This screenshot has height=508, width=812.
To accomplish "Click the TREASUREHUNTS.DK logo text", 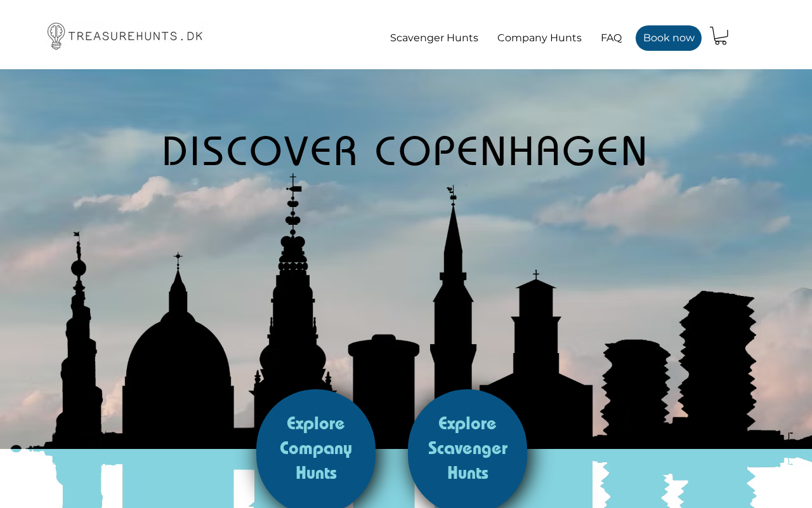I will point(136,36).
